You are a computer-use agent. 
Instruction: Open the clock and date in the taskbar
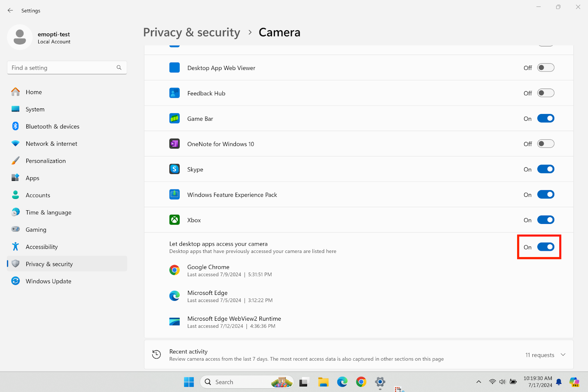click(538, 382)
